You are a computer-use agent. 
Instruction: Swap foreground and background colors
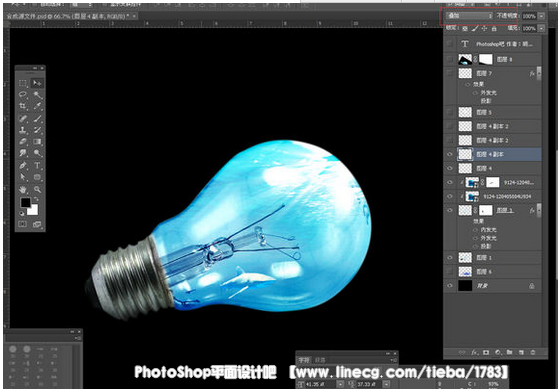pos(36,199)
